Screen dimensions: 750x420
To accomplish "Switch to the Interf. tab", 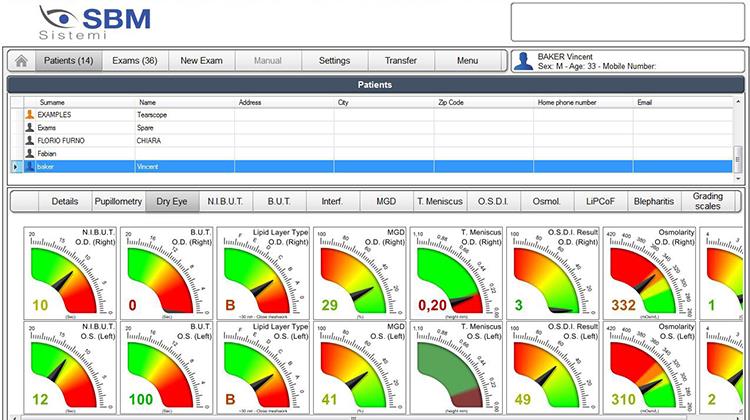I will tap(332, 201).
